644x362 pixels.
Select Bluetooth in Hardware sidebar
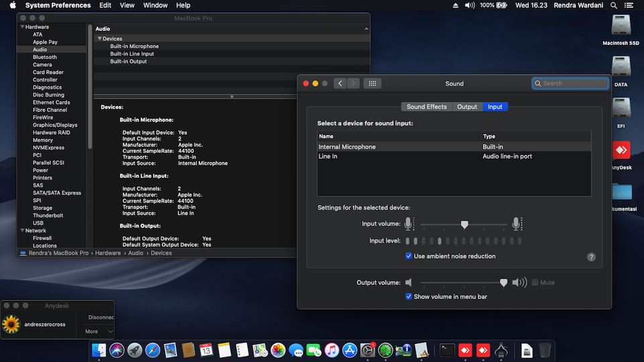(x=45, y=57)
